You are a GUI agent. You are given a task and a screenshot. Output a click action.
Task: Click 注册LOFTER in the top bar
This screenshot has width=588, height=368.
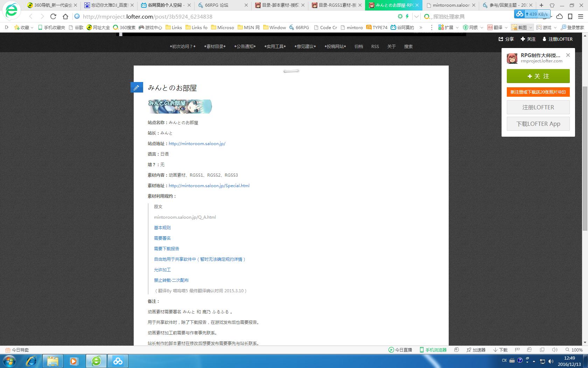558,39
